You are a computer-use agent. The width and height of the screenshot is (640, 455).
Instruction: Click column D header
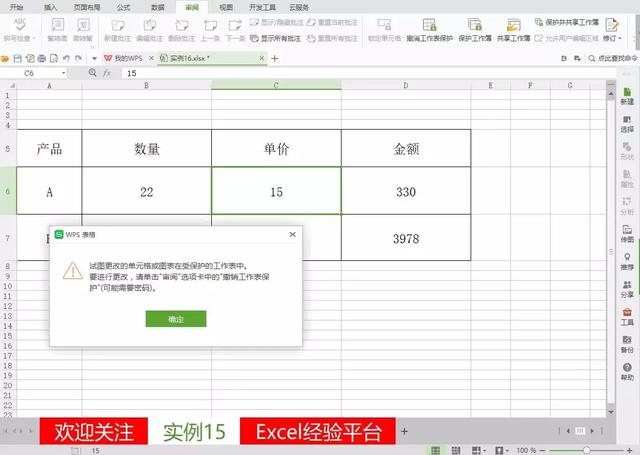[x=406, y=85]
